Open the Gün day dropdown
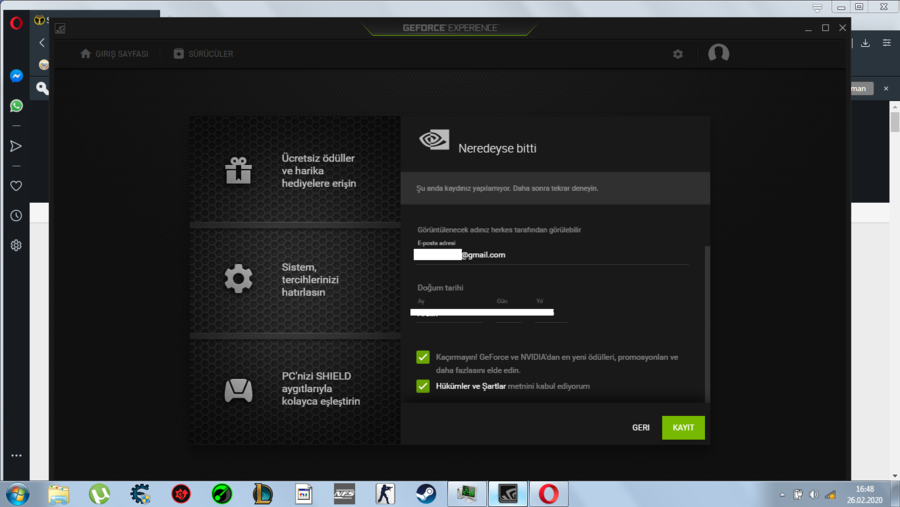The height and width of the screenshot is (507, 900). click(509, 313)
